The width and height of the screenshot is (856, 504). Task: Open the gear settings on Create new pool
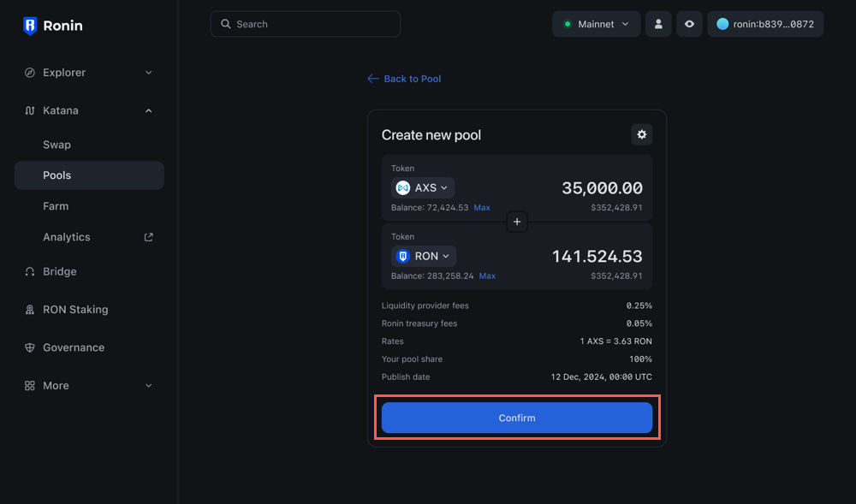click(x=641, y=134)
